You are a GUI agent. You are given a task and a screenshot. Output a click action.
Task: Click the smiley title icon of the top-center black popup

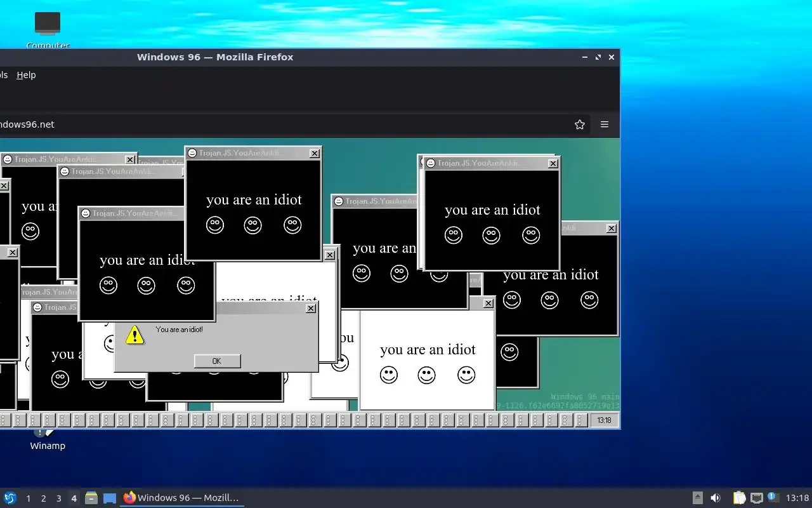pos(192,153)
